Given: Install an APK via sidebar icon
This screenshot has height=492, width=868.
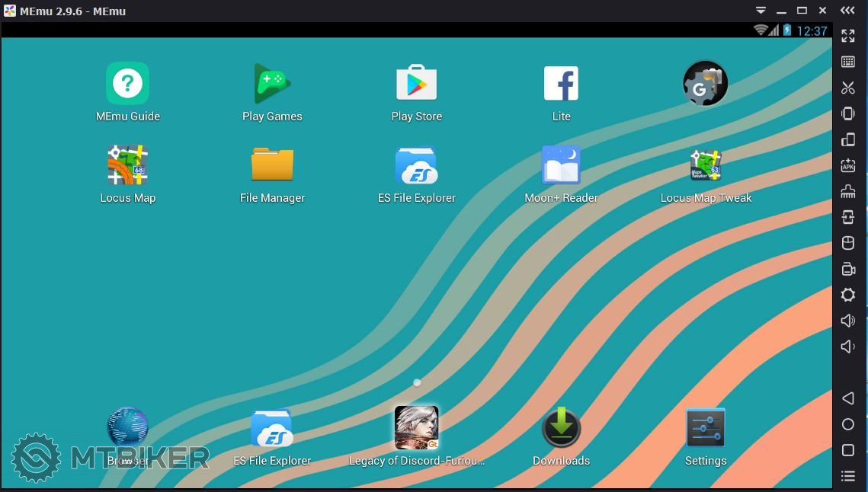Looking at the screenshot, I should tap(848, 165).
